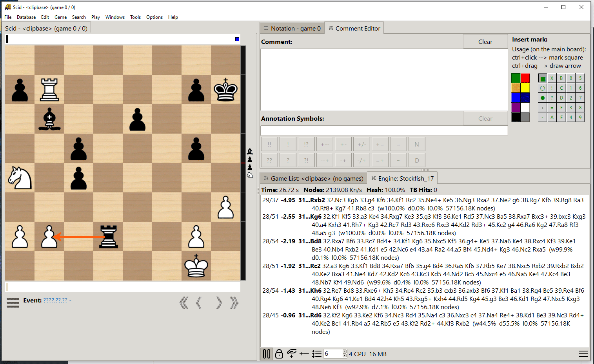This screenshot has height=364, width=594.
Task: Click the multi-PV lines icon
Action: (x=317, y=354)
